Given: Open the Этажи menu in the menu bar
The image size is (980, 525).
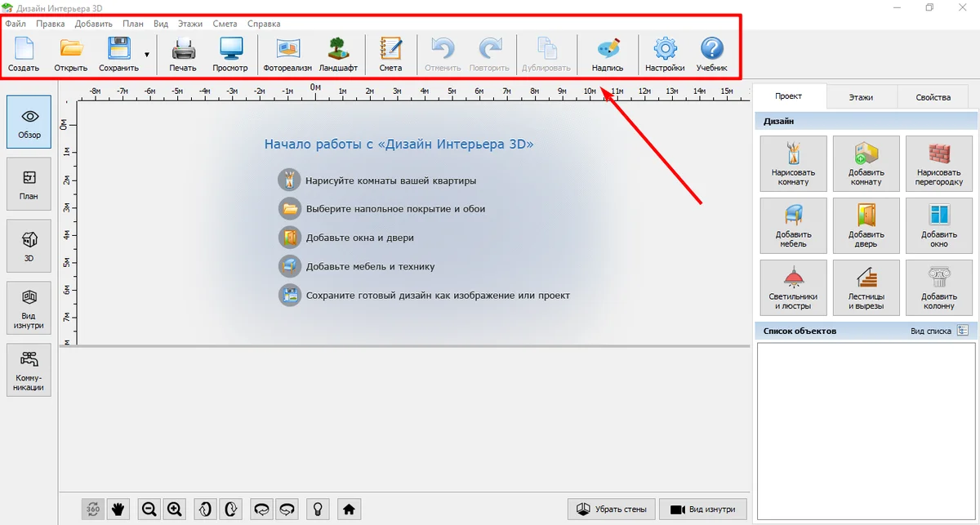Looking at the screenshot, I should [190, 24].
